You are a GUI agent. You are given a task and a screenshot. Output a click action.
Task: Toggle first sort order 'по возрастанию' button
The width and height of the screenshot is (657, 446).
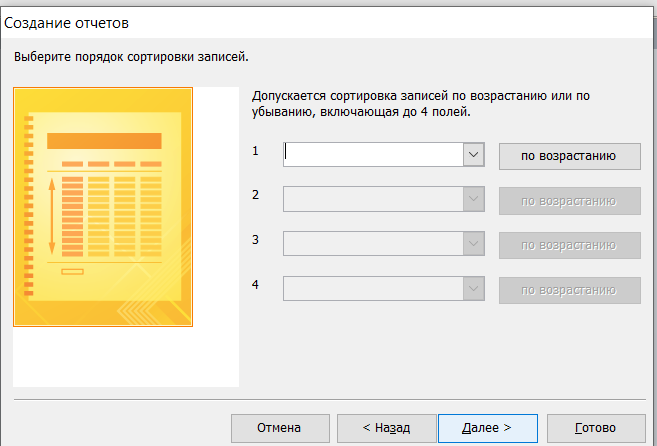(569, 155)
